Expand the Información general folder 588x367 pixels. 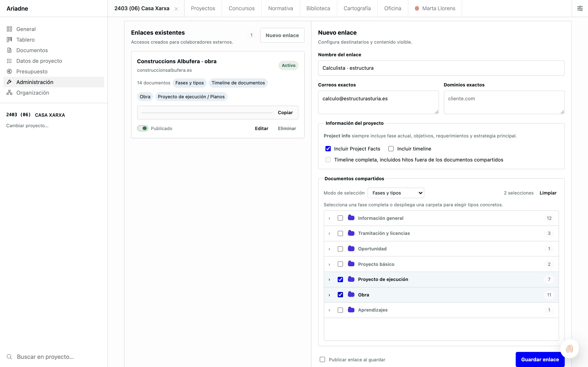(x=329, y=218)
